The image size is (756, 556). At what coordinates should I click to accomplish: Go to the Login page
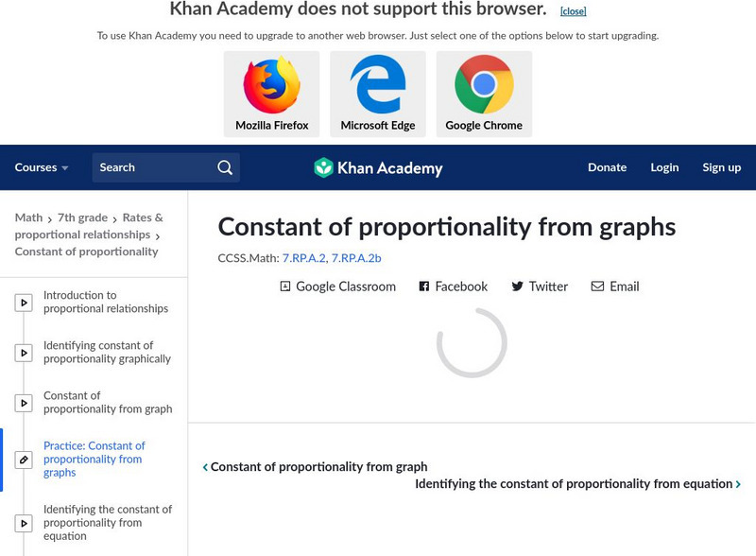pyautogui.click(x=664, y=167)
